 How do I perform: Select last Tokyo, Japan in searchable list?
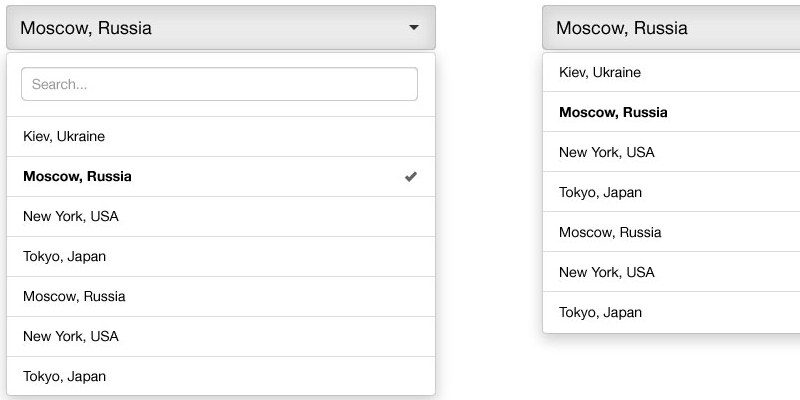[x=64, y=376]
